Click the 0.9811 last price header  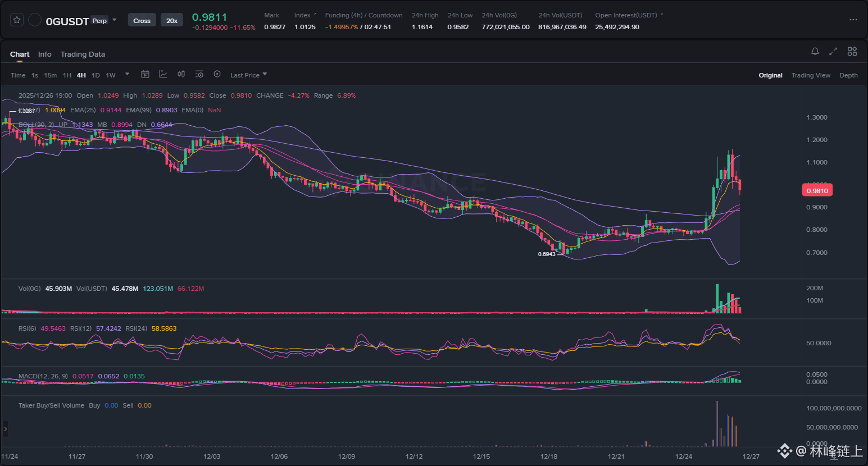click(x=210, y=17)
